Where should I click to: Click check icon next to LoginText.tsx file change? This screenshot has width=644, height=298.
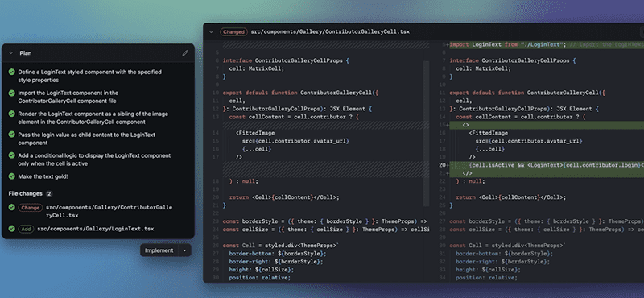[x=12, y=229]
